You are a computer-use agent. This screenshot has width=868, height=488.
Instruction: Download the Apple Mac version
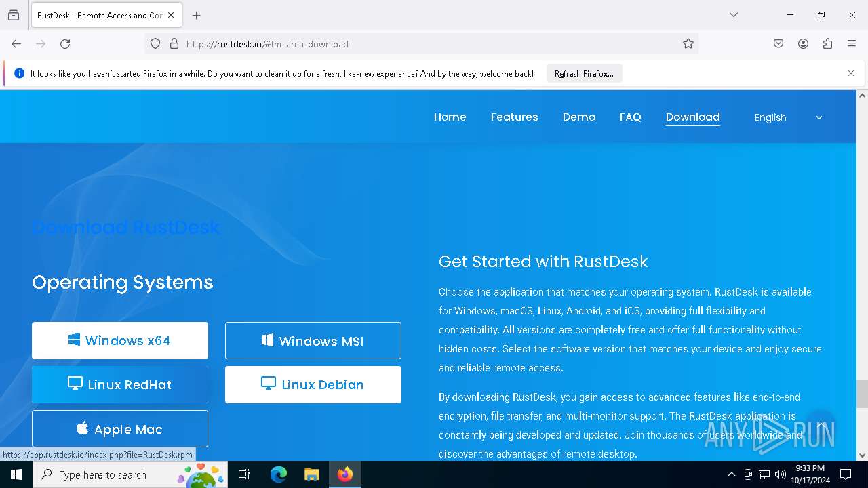click(x=120, y=428)
